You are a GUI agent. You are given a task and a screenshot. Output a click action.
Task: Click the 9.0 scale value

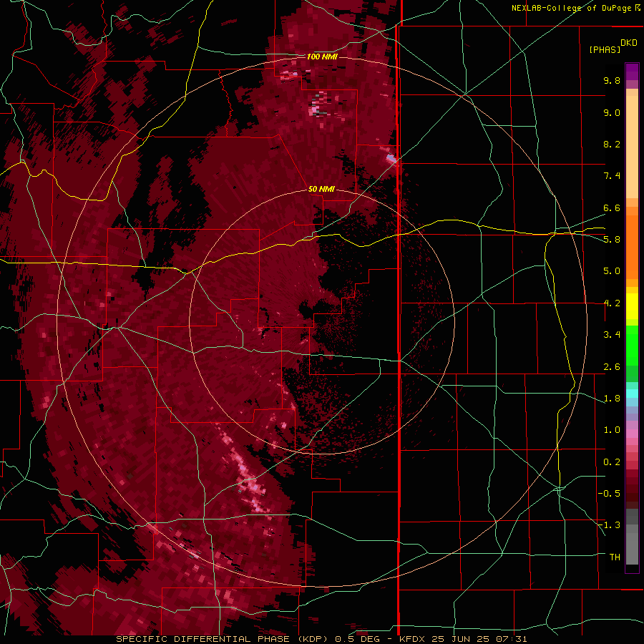pos(612,112)
